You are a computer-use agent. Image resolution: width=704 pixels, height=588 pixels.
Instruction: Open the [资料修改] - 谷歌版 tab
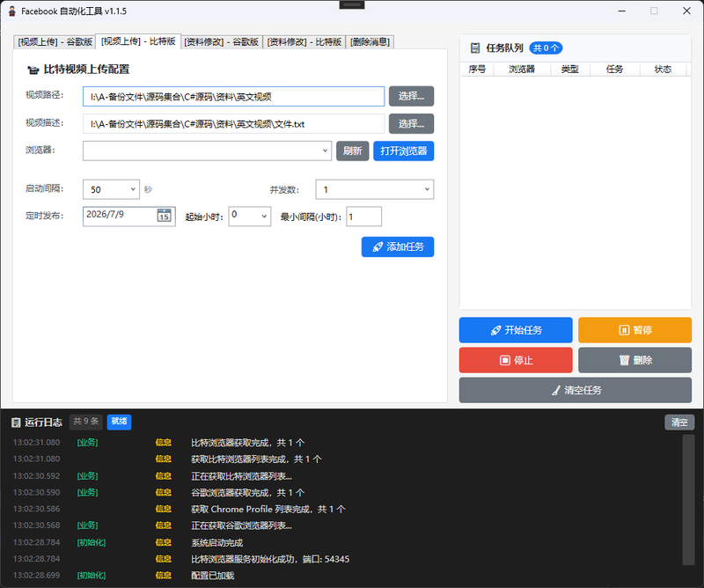tap(222, 41)
